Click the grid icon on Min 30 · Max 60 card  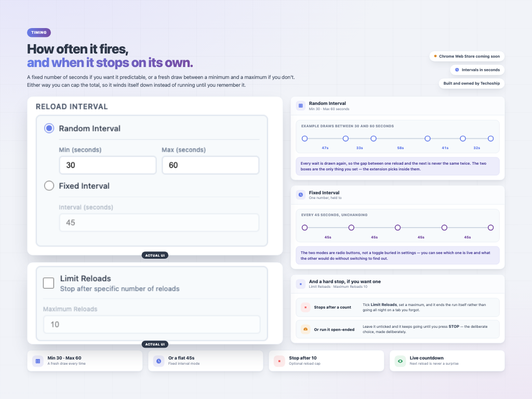pos(38,361)
